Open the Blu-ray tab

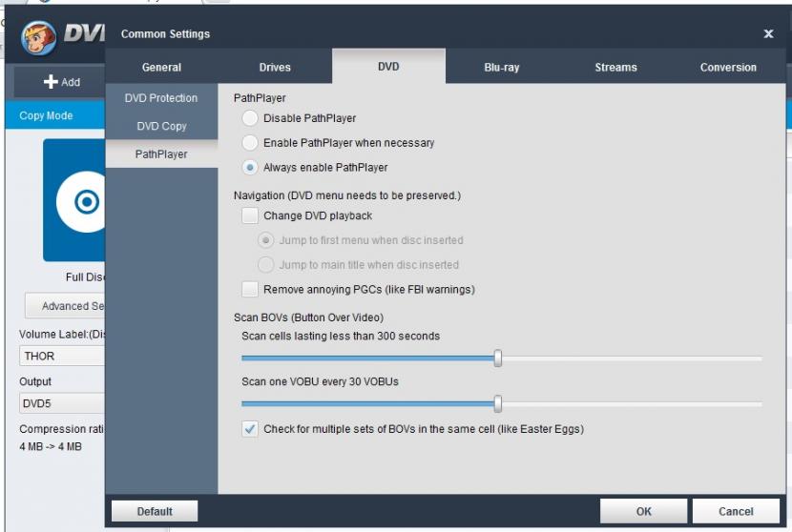(x=502, y=67)
